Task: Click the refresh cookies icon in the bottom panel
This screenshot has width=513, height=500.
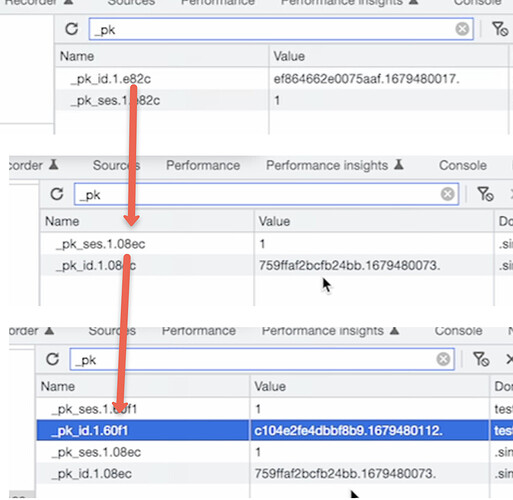Action: 52,359
